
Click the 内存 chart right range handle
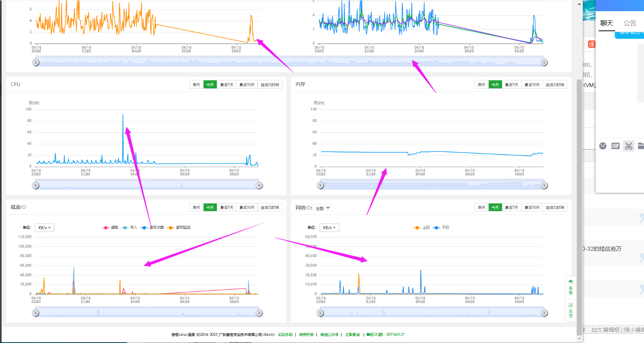[544, 185]
